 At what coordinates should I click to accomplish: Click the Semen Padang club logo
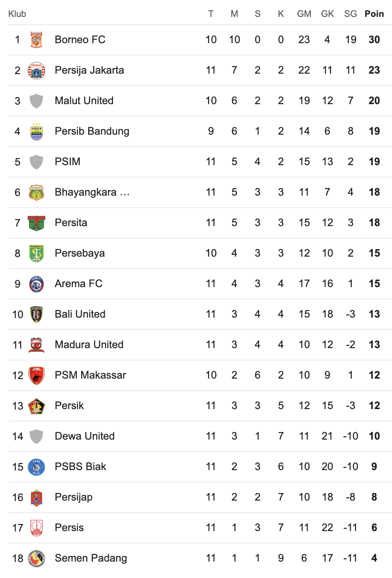[x=36, y=558]
